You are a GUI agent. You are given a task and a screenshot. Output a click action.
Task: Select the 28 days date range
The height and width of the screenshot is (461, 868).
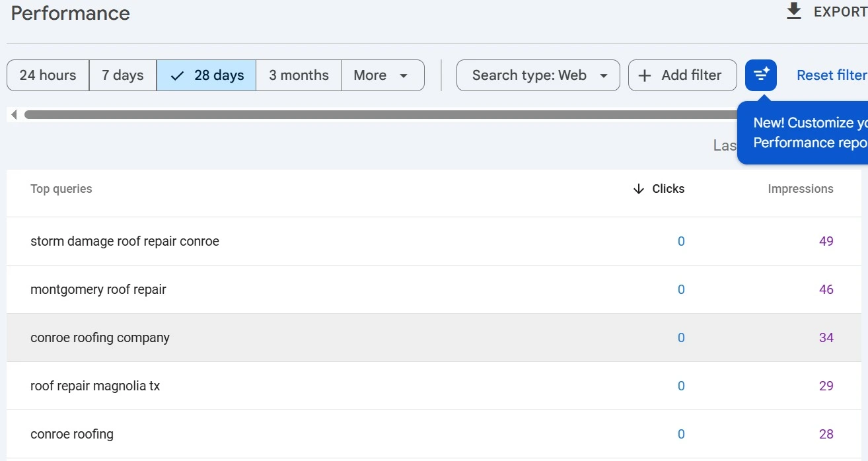point(206,75)
